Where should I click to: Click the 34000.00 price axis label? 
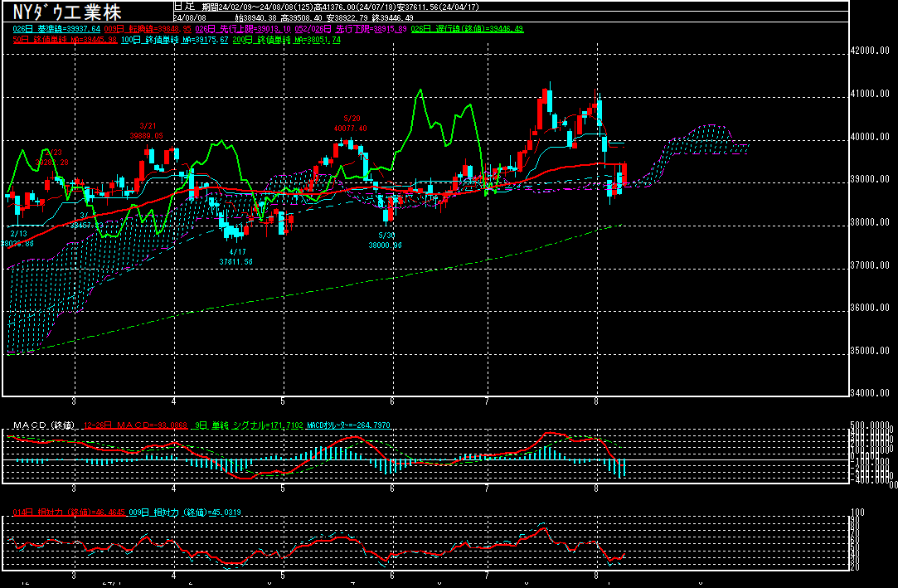point(870,393)
